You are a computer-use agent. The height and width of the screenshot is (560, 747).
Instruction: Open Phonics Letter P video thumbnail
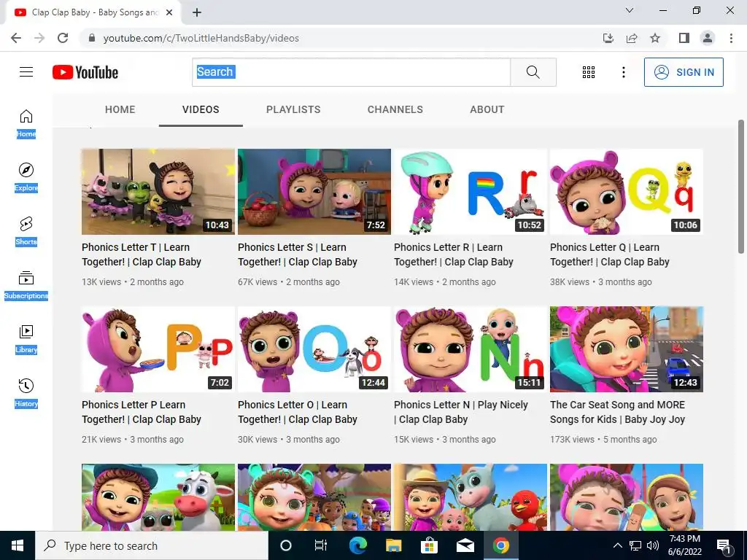158,349
